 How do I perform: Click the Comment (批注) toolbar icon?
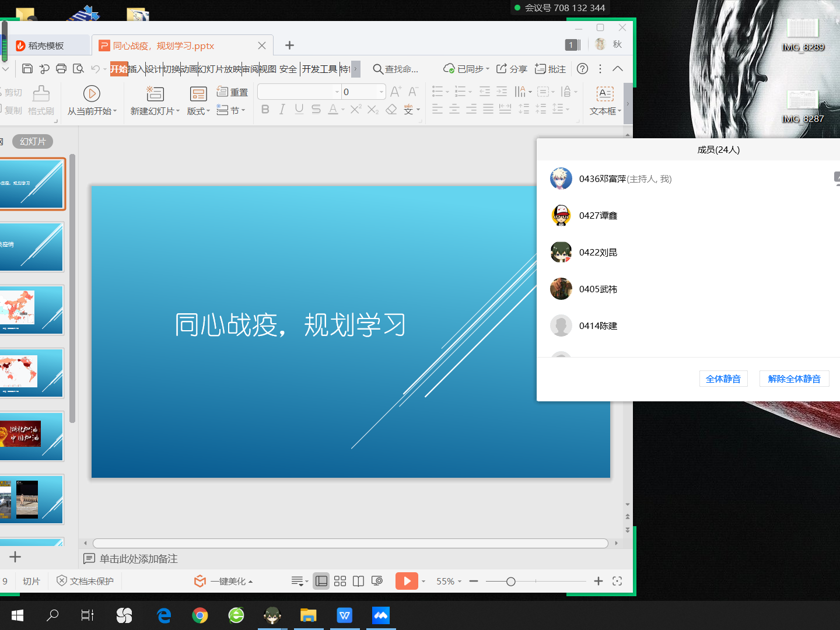pyautogui.click(x=550, y=69)
